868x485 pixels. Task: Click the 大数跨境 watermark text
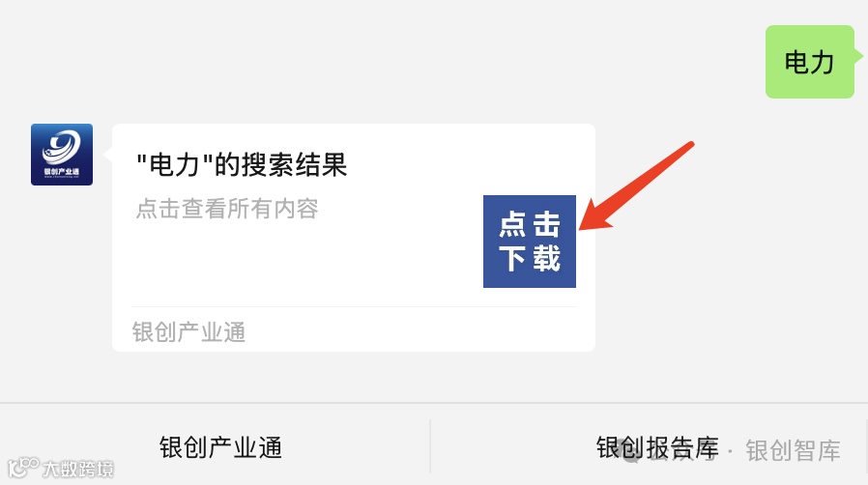click(x=78, y=469)
